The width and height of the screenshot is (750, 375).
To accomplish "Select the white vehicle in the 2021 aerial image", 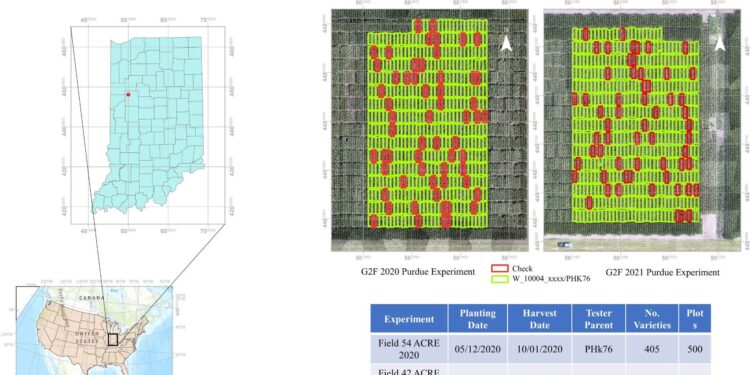I will 565,244.
